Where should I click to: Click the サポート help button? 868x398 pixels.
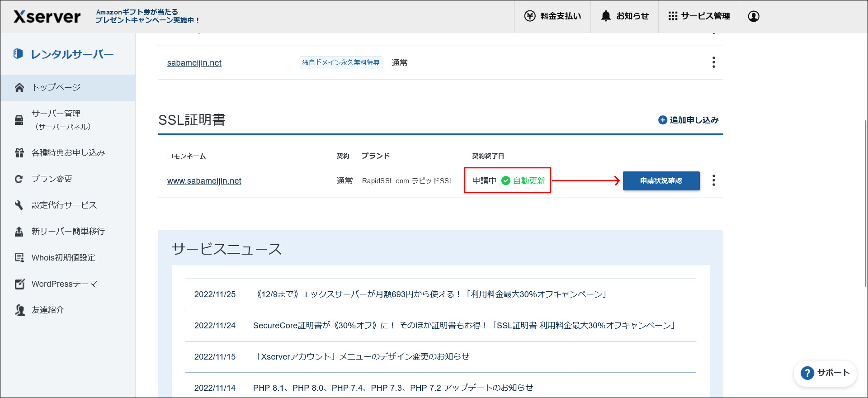point(826,373)
